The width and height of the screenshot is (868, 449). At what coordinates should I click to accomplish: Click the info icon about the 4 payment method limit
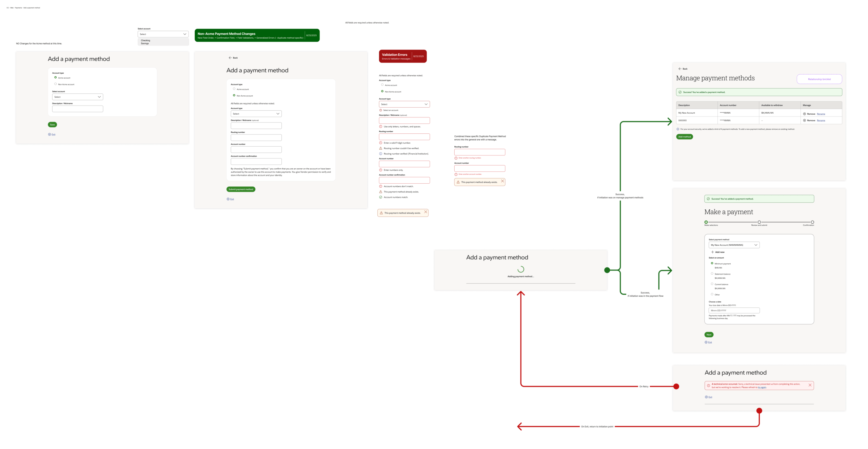point(677,129)
